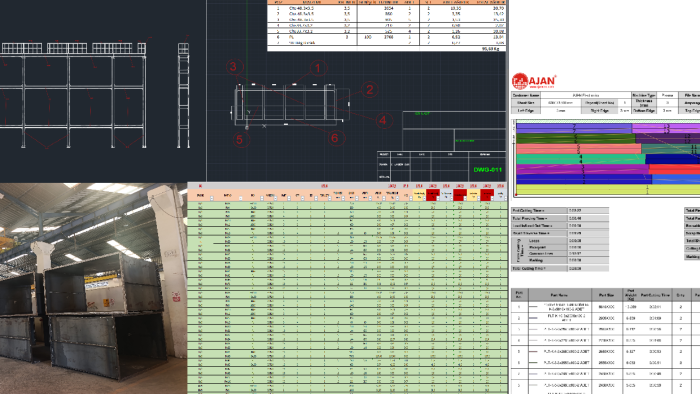The width and height of the screenshot is (700, 394).
Task: Click the 2768 length cell in BOM table
Action: click(x=388, y=37)
